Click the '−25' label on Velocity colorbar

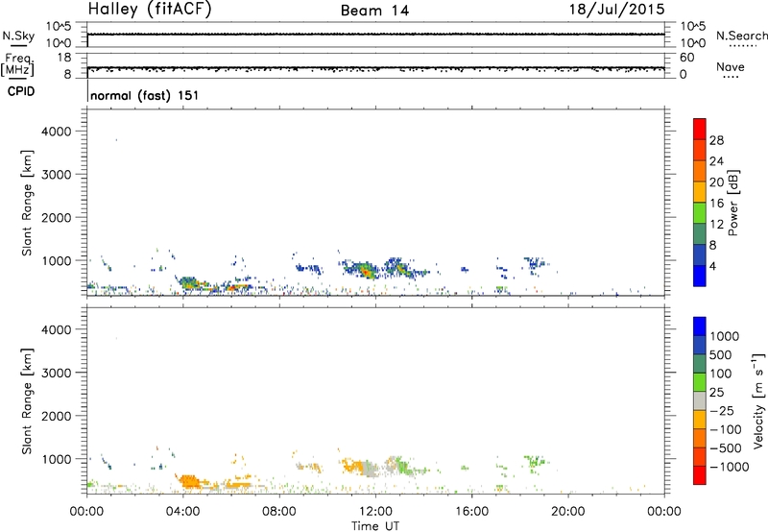click(722, 410)
